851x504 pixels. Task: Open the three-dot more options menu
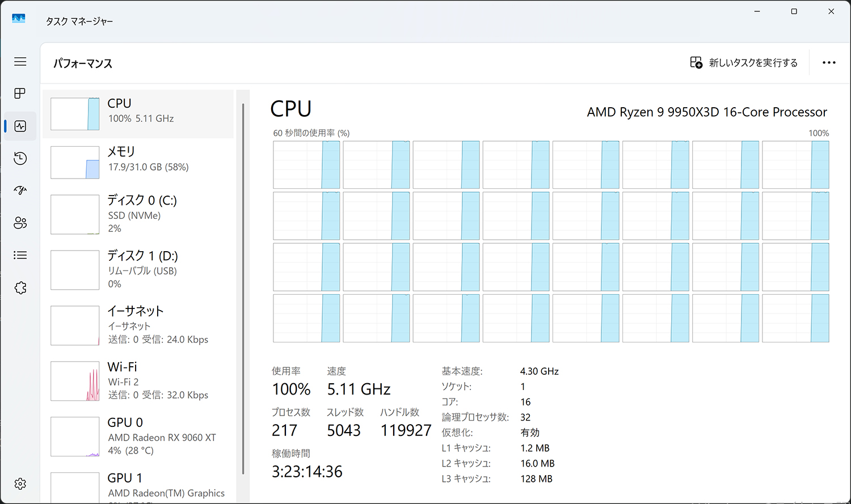click(829, 62)
